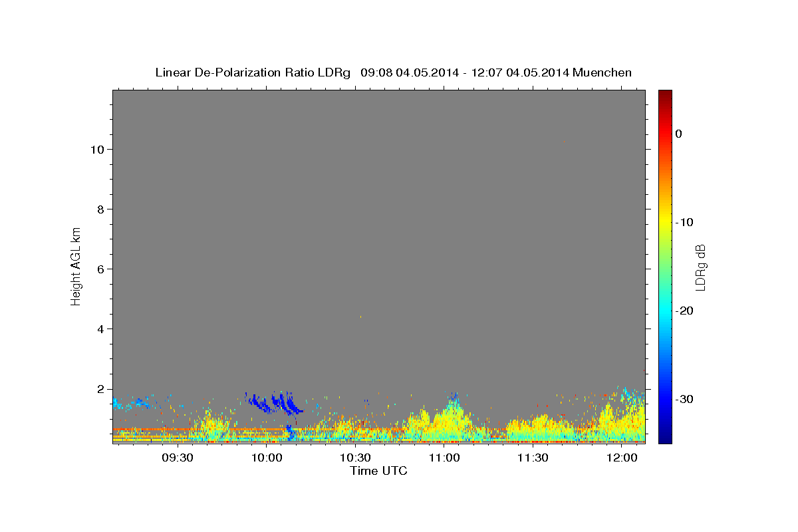Click the 11:00 time tick label
The image size is (798, 532).
pyautogui.click(x=444, y=458)
